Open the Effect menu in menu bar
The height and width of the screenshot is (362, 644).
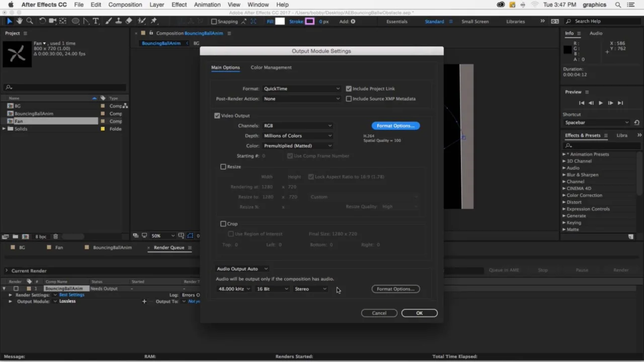tap(179, 5)
